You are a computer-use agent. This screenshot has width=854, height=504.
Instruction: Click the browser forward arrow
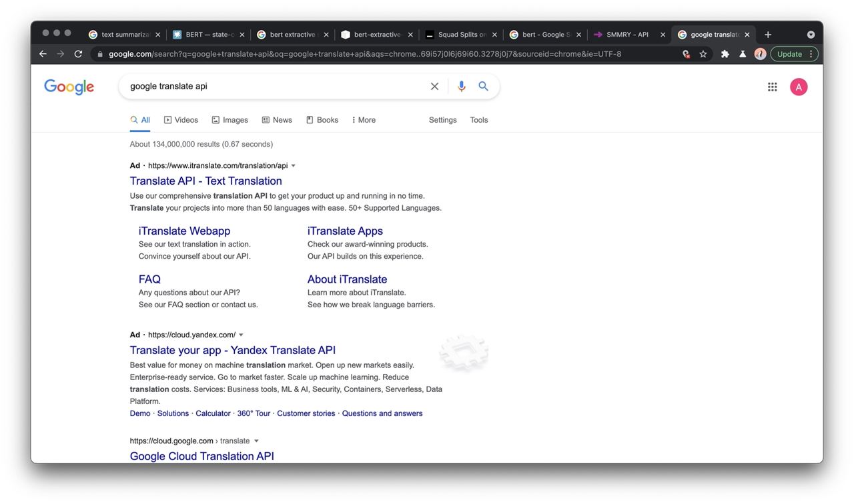61,54
